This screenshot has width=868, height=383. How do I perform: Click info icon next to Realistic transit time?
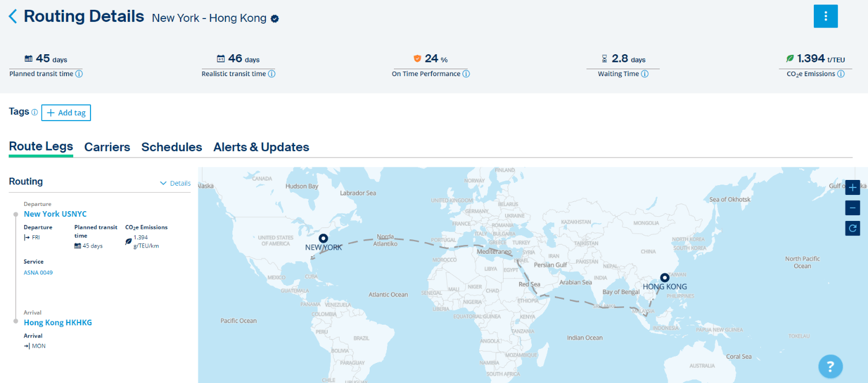[x=272, y=74]
